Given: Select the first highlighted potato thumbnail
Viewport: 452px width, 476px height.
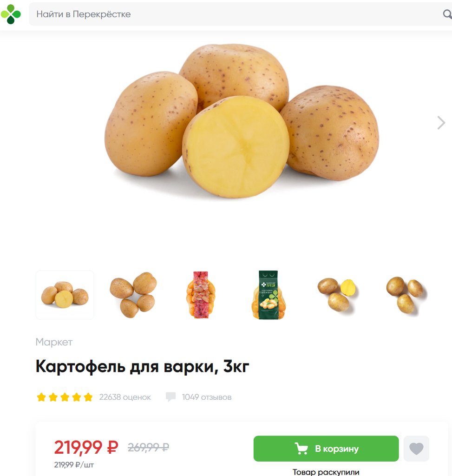Looking at the screenshot, I should click(x=65, y=295).
